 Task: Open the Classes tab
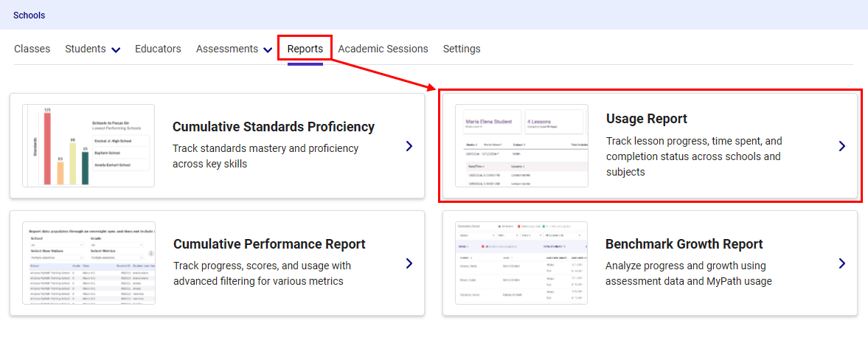point(32,49)
